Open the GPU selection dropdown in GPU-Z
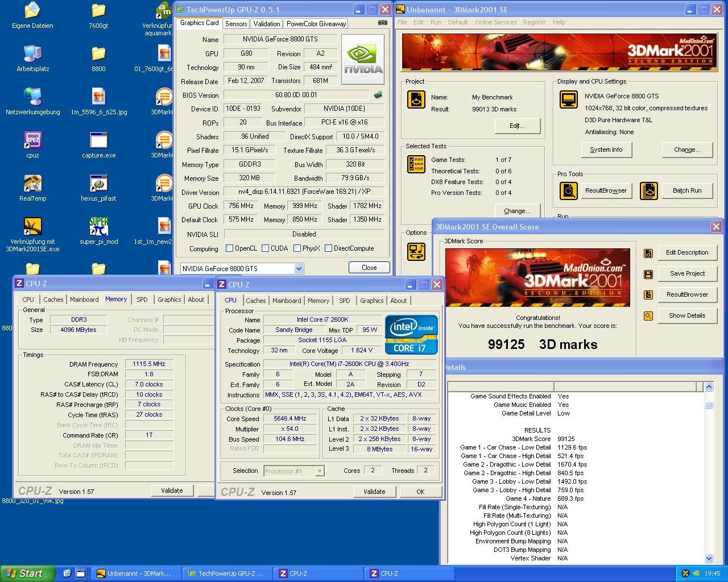728x582 pixels. click(x=299, y=269)
